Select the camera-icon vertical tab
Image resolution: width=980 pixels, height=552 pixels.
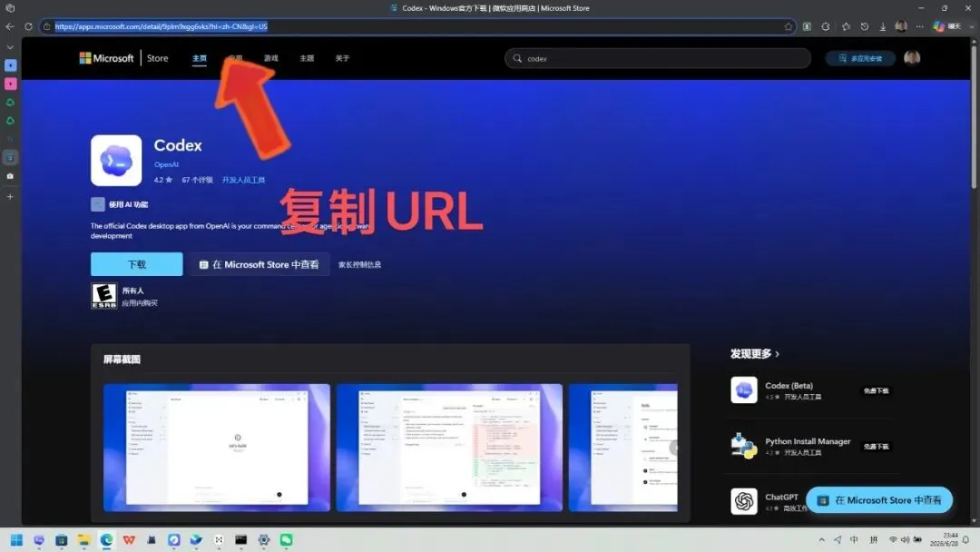pyautogui.click(x=10, y=176)
